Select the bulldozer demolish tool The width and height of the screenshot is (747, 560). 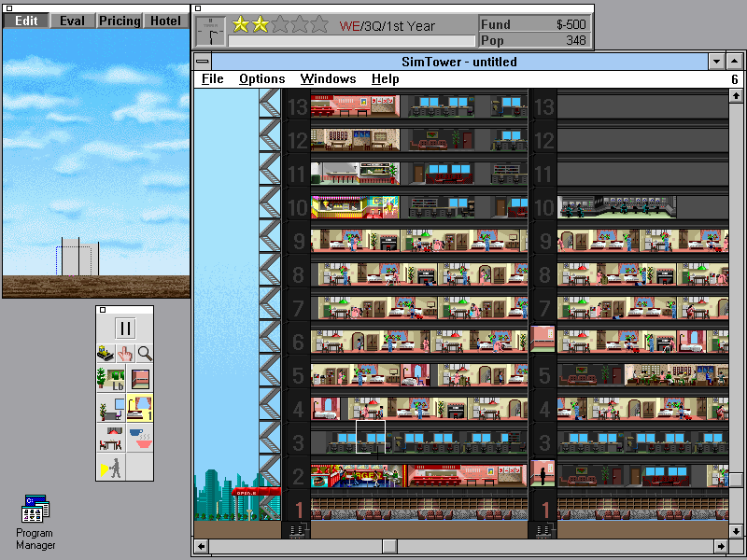tap(106, 354)
